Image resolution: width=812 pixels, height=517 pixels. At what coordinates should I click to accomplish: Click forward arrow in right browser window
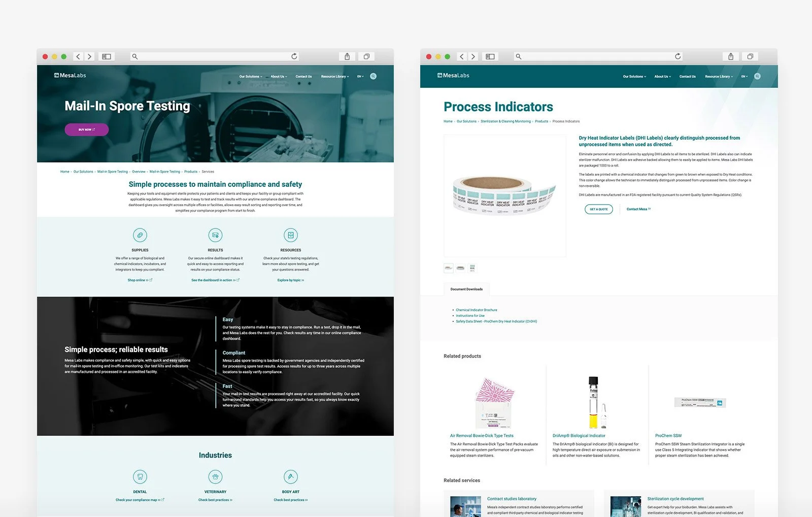pos(473,56)
